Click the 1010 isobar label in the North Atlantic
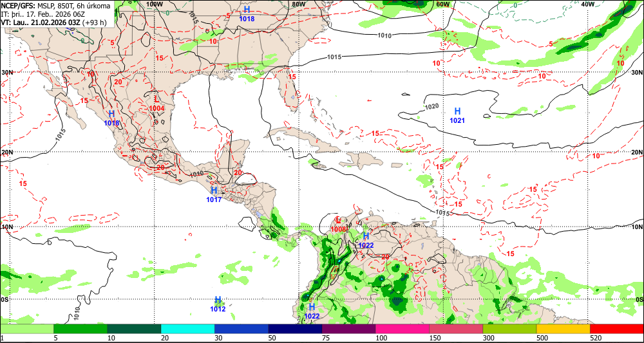This screenshot has height=343, width=644. pos(384,35)
